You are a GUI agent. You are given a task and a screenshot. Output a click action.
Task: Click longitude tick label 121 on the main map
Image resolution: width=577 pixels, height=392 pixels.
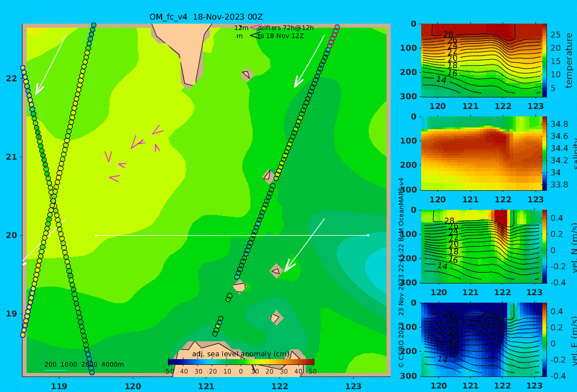206,386
